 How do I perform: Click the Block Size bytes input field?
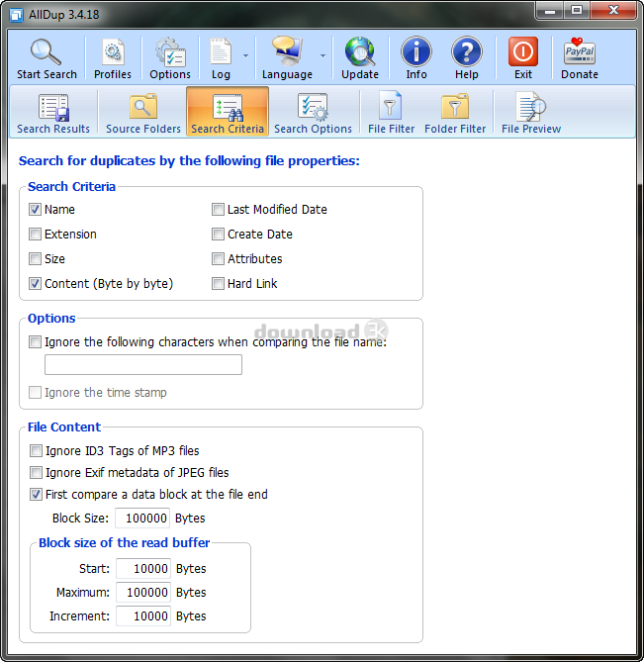point(142,518)
